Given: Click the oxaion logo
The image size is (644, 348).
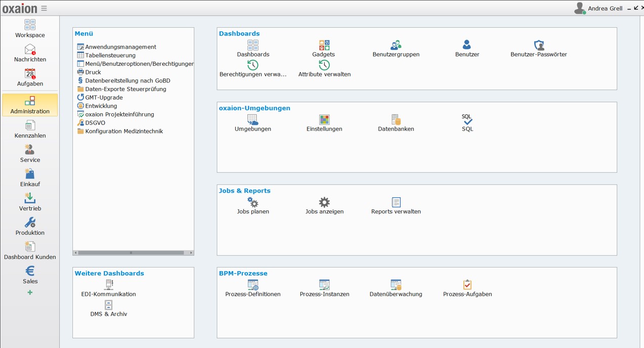Looking at the screenshot, I should pos(20,8).
